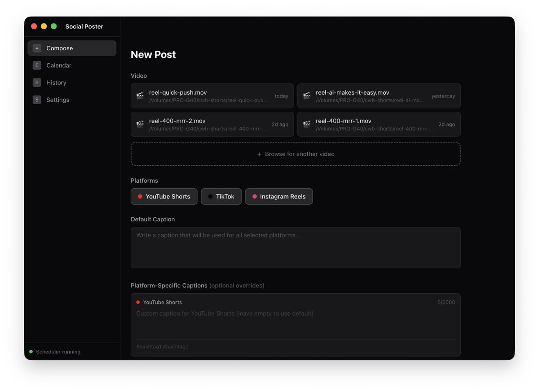This screenshot has width=539, height=392.
Task: Click clapperboard icon of reel-400-mrr-2.mov
Action: coord(140,124)
